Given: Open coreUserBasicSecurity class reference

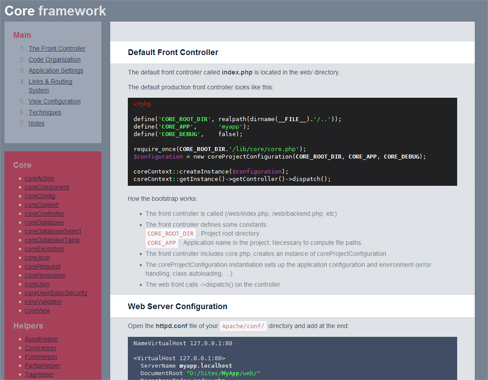Looking at the screenshot, I should [56, 293].
